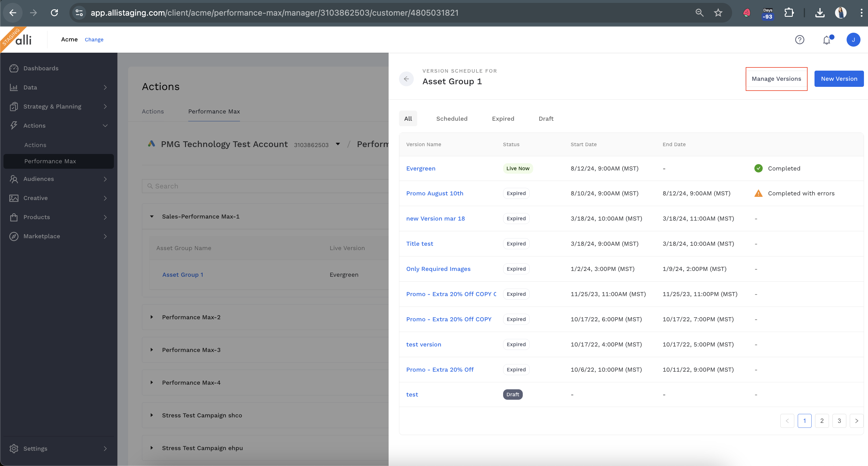Viewport: 868px width, 466px height.
Task: Expand the Audiences sidebar menu
Action: pos(105,179)
